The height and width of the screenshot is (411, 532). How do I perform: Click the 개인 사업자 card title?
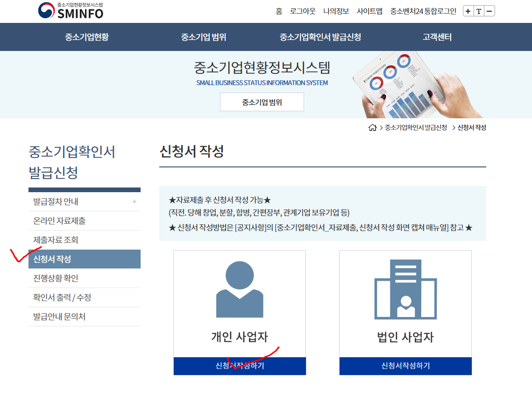(x=240, y=337)
